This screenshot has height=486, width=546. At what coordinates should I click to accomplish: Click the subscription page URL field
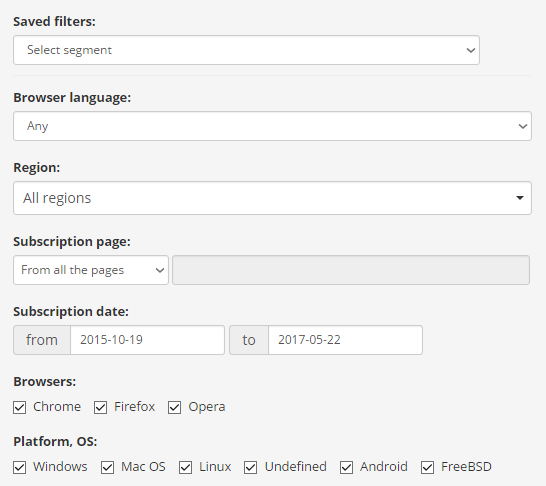(x=351, y=270)
